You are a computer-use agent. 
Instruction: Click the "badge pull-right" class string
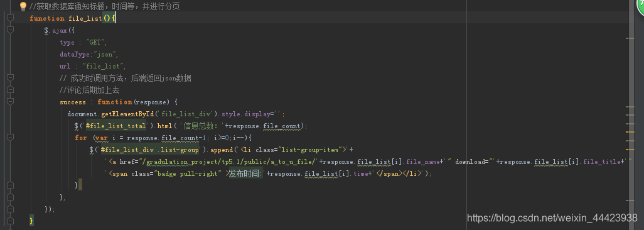click(x=186, y=173)
